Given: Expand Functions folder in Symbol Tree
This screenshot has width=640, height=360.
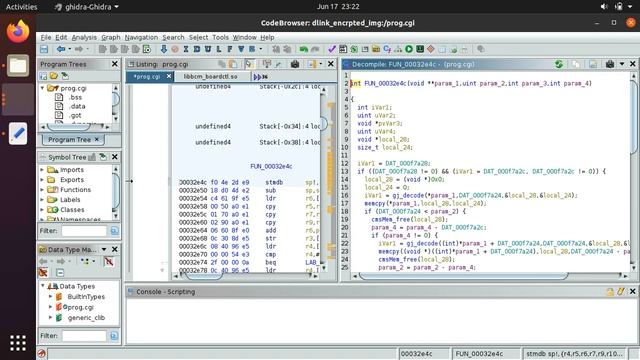Looking at the screenshot, I should [42, 189].
